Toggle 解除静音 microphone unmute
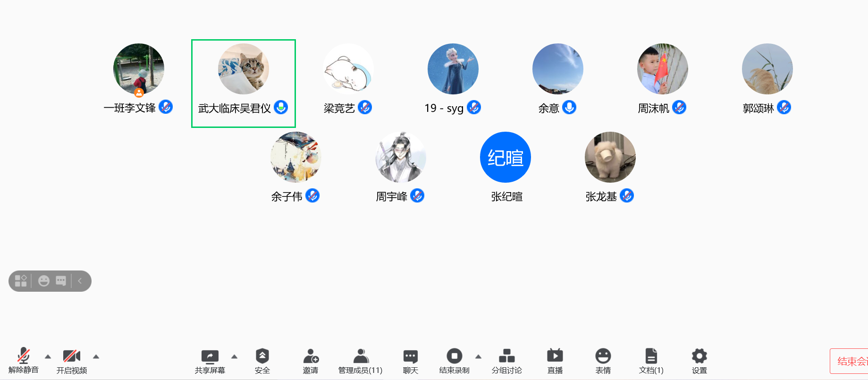868x380 pixels. coord(24,361)
